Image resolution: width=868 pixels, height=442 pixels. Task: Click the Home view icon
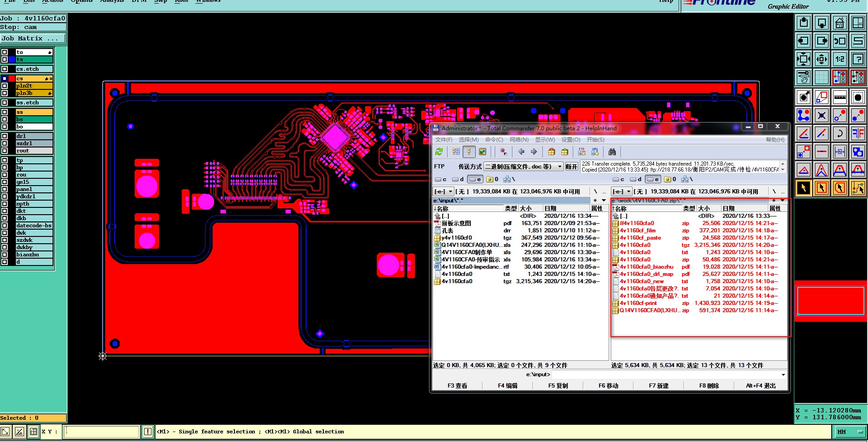(839, 23)
